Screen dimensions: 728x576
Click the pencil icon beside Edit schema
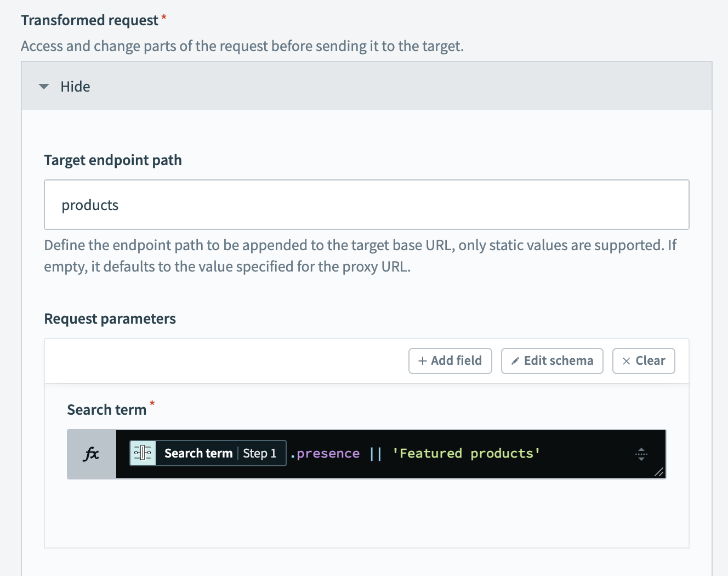[x=515, y=361]
